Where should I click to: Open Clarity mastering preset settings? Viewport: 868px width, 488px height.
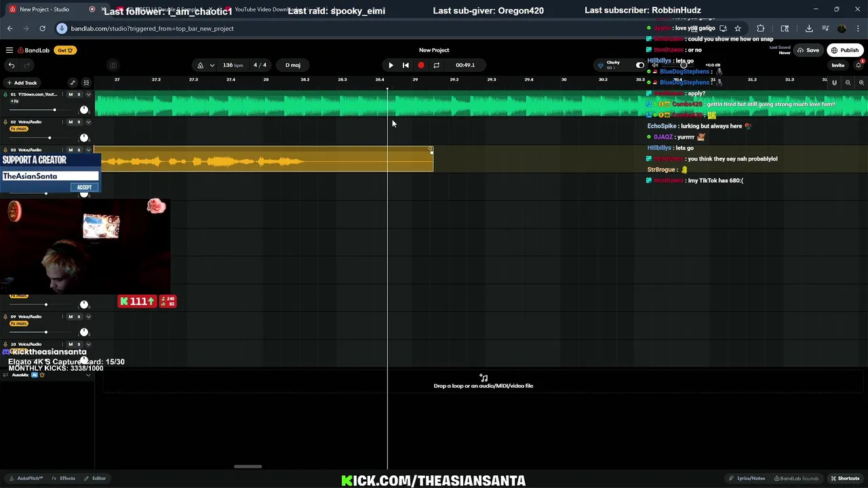(612, 64)
